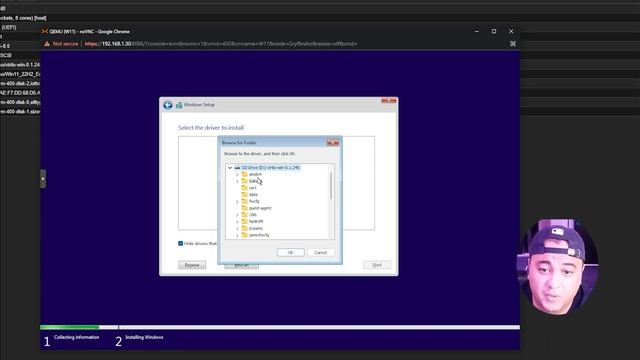Click the green installation progress bar
The height and width of the screenshot is (360, 640).
(69, 327)
